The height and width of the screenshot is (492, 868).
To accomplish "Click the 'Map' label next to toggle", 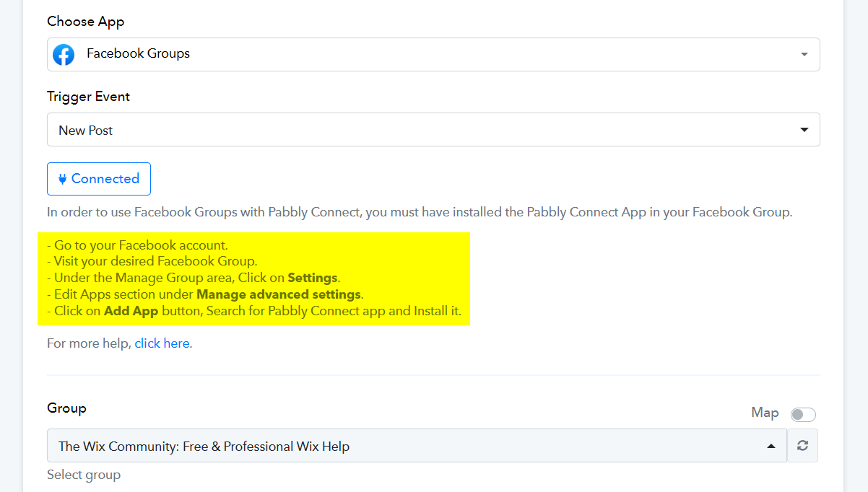I will point(765,413).
